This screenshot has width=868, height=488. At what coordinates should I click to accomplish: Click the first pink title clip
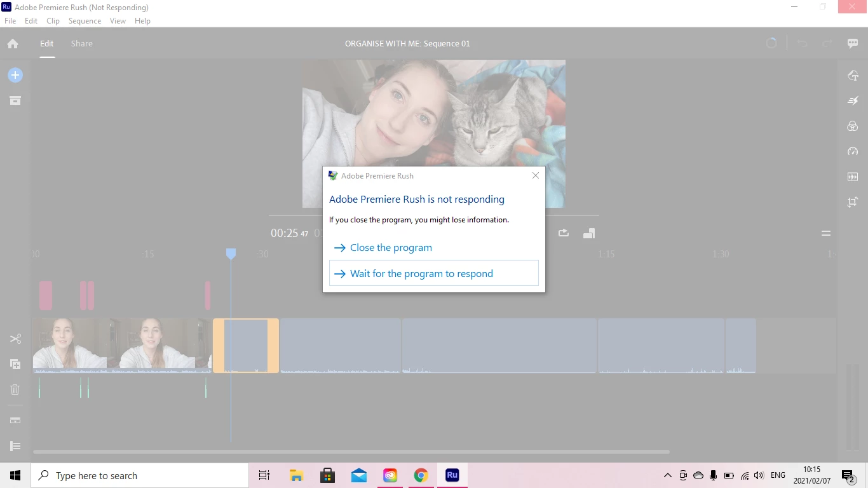coord(46,295)
